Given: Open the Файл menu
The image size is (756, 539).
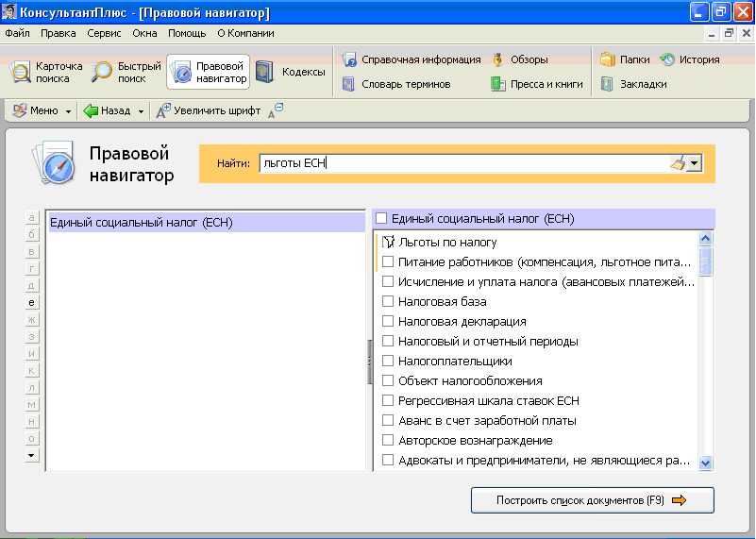Looking at the screenshot, I should [17, 33].
